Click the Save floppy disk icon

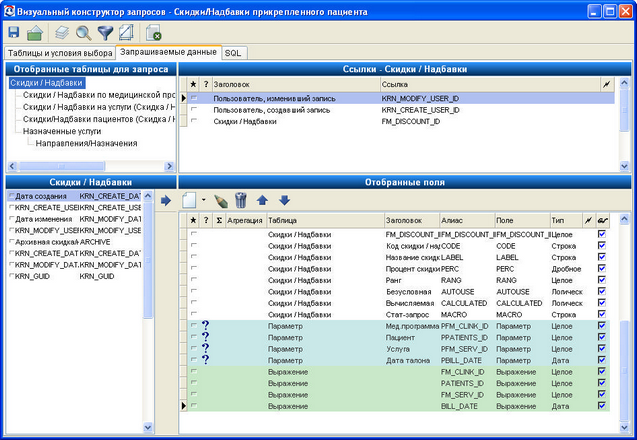[14, 33]
